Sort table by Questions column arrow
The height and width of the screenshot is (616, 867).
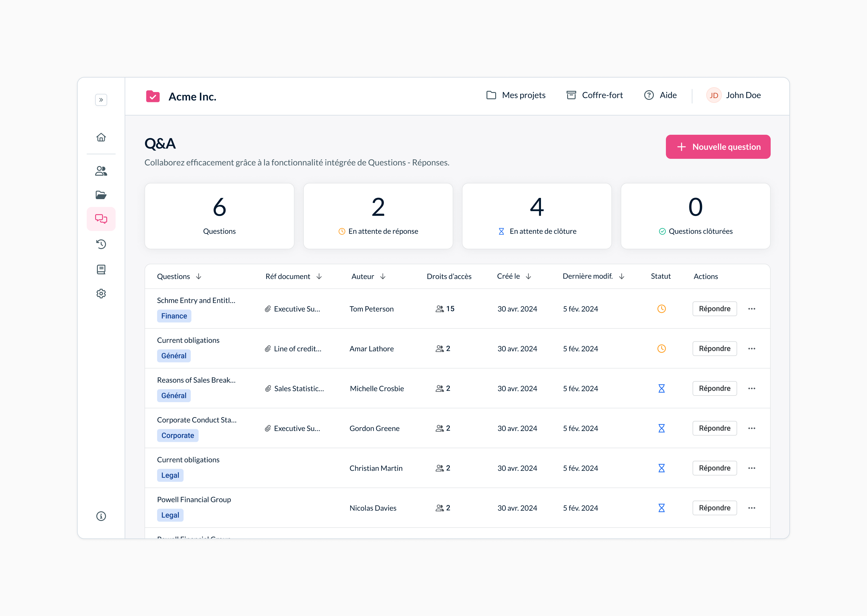point(198,276)
